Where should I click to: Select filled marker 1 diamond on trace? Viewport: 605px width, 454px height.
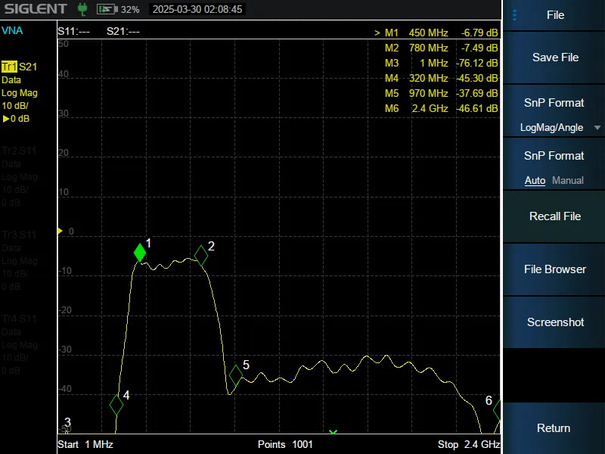tap(140, 253)
